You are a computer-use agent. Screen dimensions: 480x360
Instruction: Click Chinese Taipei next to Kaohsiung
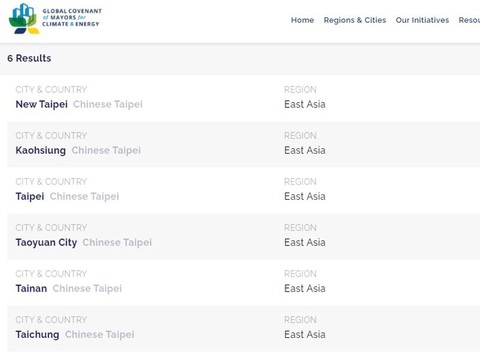tap(106, 150)
